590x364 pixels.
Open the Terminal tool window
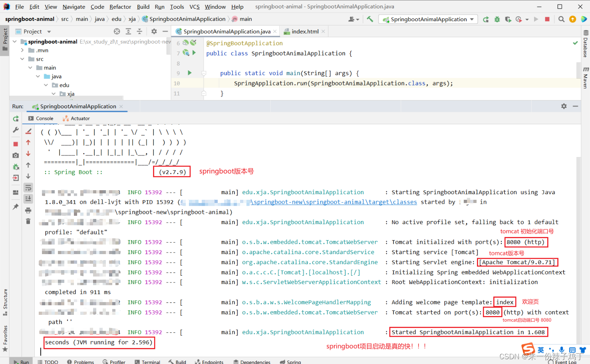[147, 362]
